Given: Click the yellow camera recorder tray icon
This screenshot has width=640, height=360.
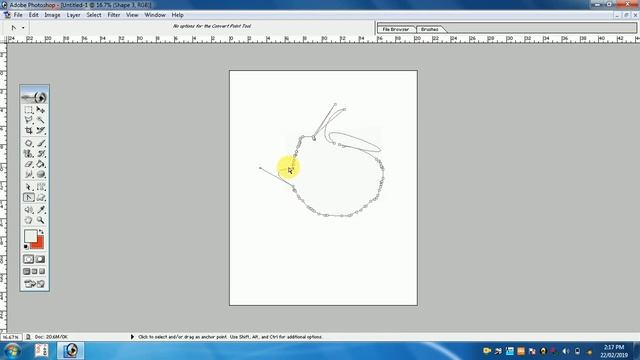Looking at the screenshot, I should coord(487,351).
